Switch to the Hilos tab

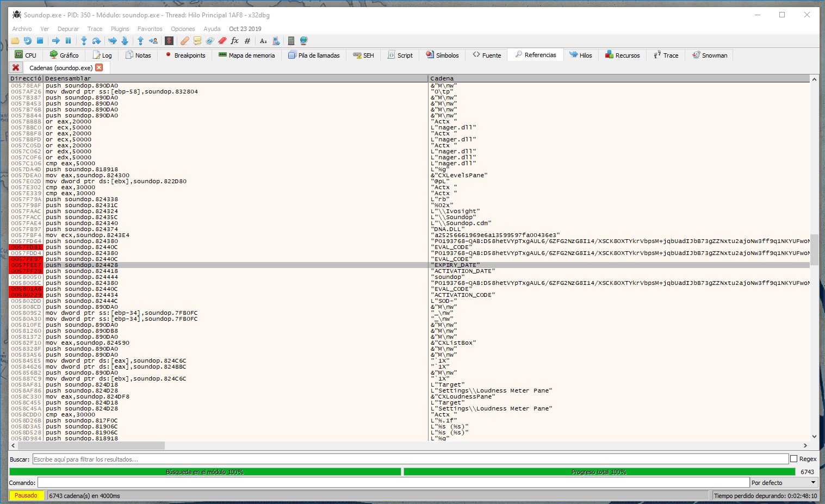coord(581,55)
